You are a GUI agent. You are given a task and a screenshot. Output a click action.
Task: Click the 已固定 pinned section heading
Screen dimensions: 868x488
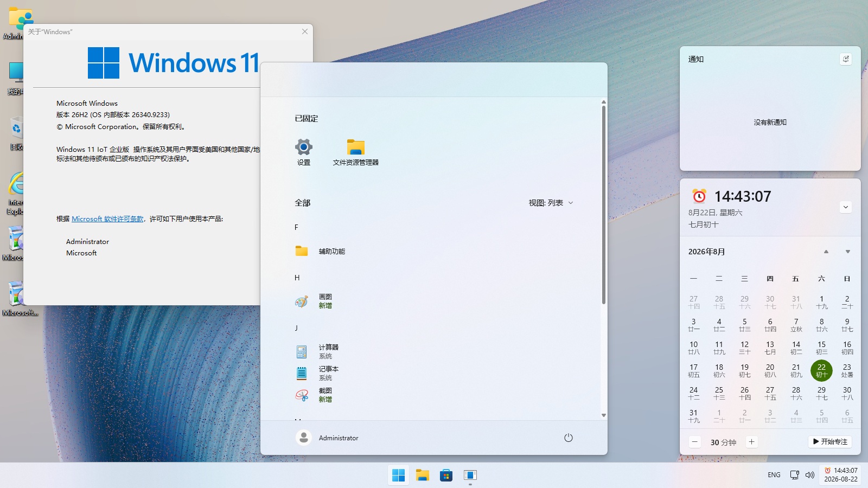coord(307,118)
